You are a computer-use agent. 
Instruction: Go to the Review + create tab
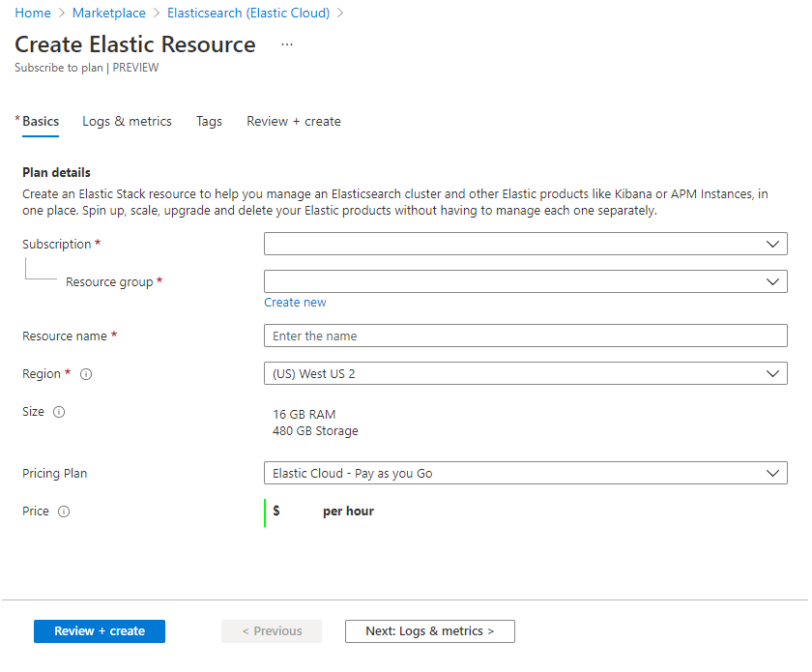[293, 122]
